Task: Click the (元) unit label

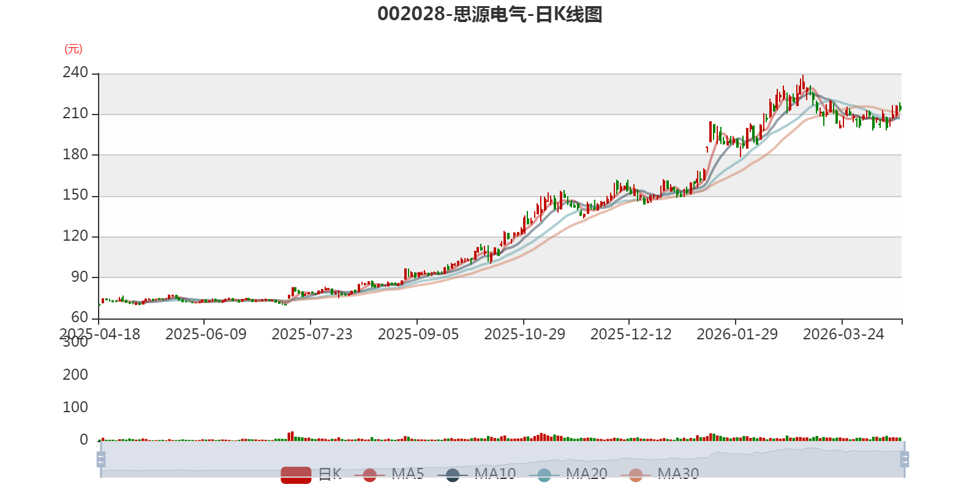Action: pyautogui.click(x=73, y=49)
